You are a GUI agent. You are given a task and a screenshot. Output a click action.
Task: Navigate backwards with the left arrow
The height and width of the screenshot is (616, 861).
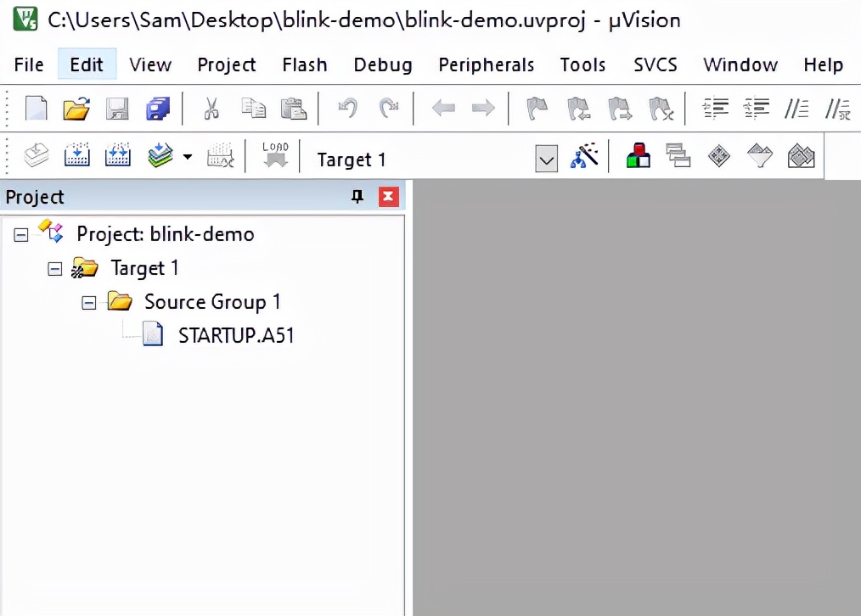tap(443, 108)
